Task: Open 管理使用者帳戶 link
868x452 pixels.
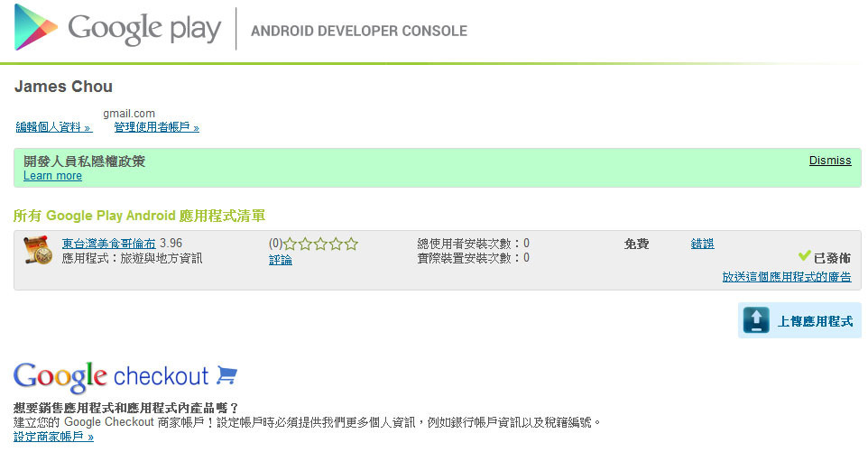Action: coord(157,127)
